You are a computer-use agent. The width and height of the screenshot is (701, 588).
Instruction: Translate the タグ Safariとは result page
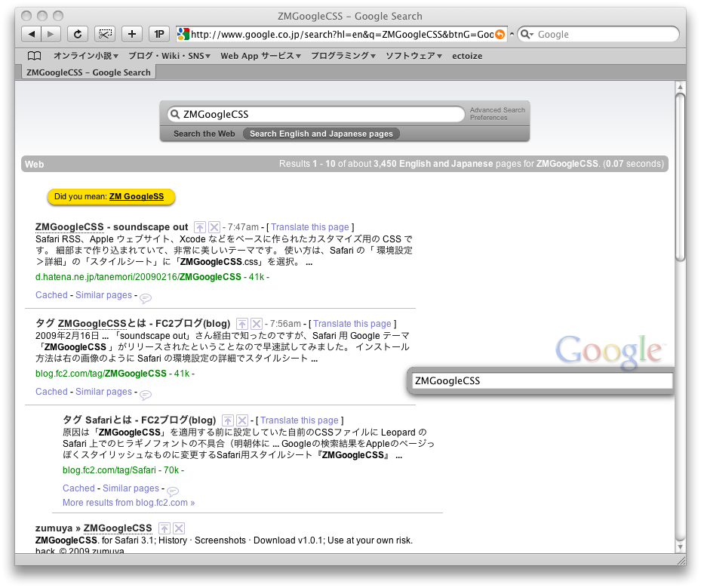point(300,420)
